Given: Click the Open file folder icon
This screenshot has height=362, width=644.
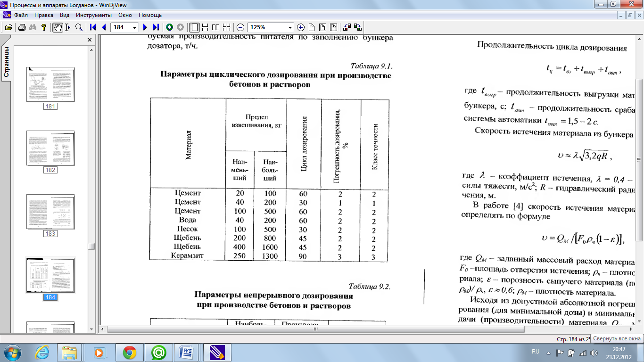Looking at the screenshot, I should (x=8, y=27).
